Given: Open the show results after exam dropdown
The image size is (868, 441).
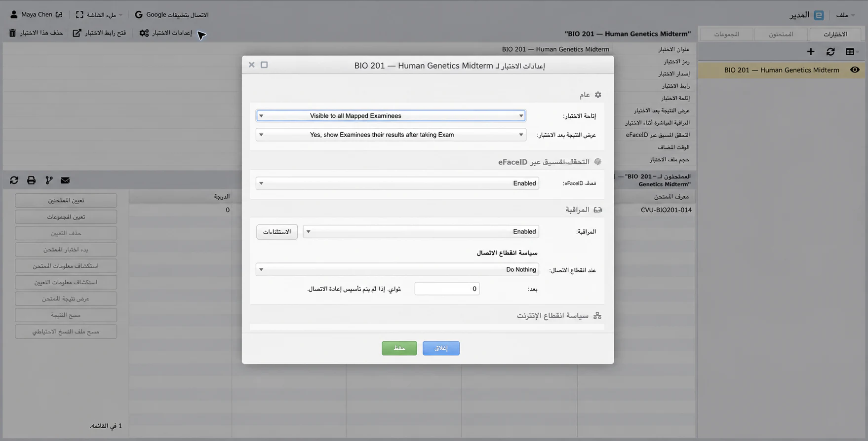Looking at the screenshot, I should click(391, 135).
